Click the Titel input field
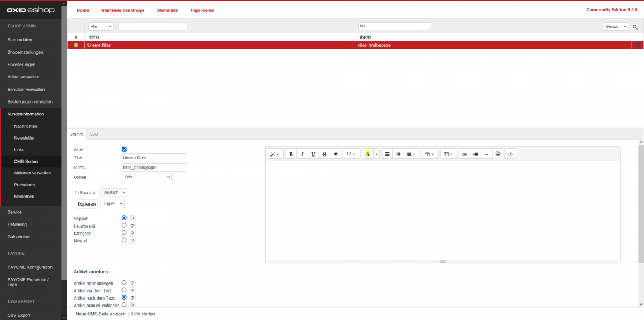Viewport: 644px width, 320px height. 155,158
